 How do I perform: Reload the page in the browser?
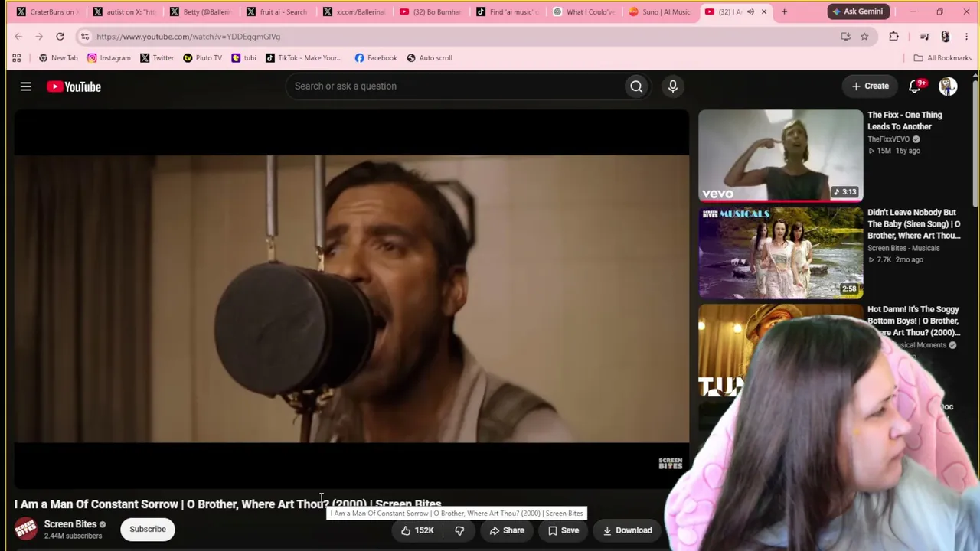point(60,36)
